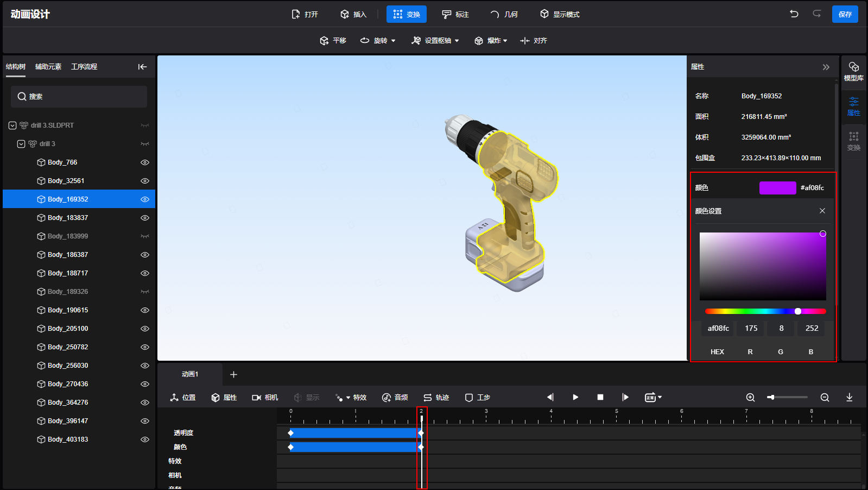Collapse the drill 3 subnode
This screenshot has height=490, width=868.
coord(21,144)
